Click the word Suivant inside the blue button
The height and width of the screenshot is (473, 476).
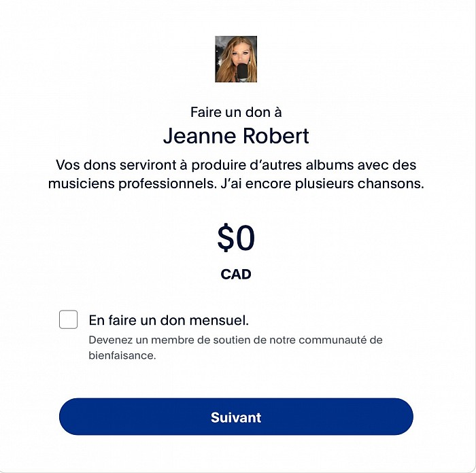(236, 417)
